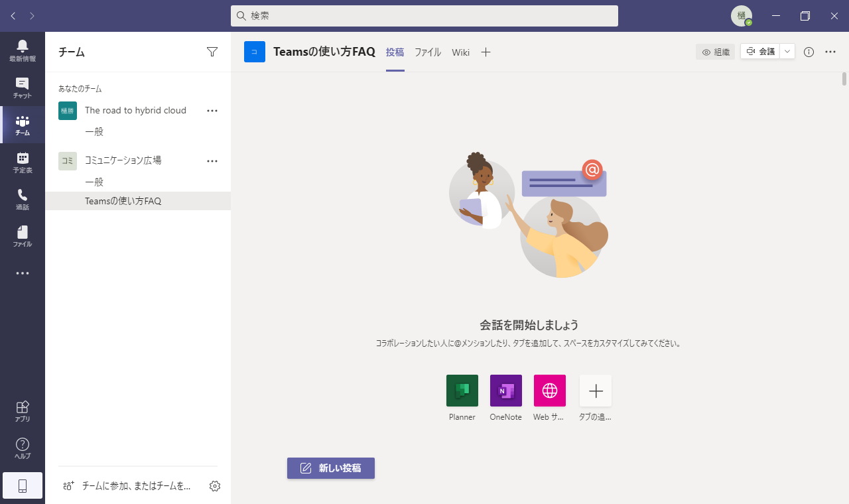Click the 会話を開始しましょう heading

click(x=529, y=325)
